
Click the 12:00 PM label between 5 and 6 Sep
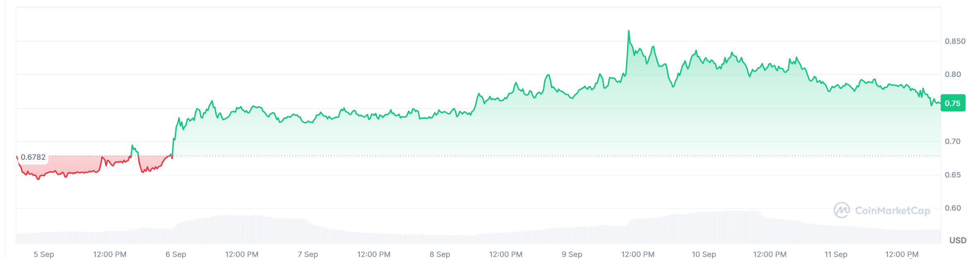click(110, 254)
